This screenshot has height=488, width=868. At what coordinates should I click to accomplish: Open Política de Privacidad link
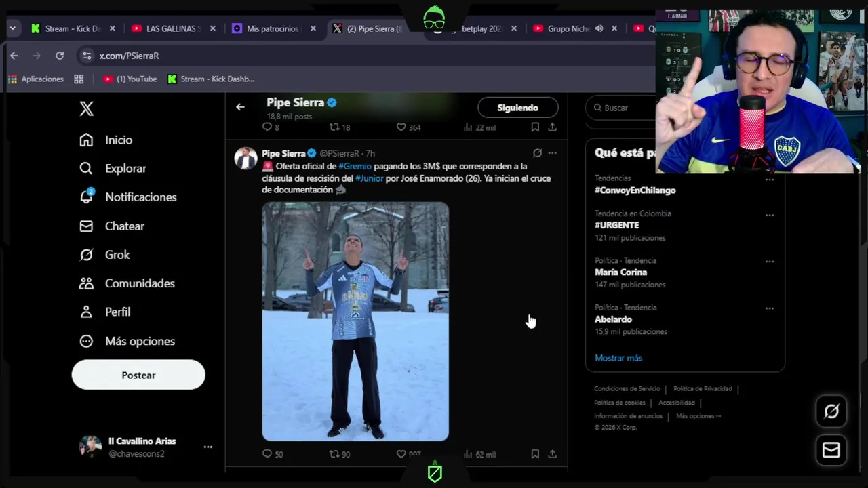click(x=703, y=389)
